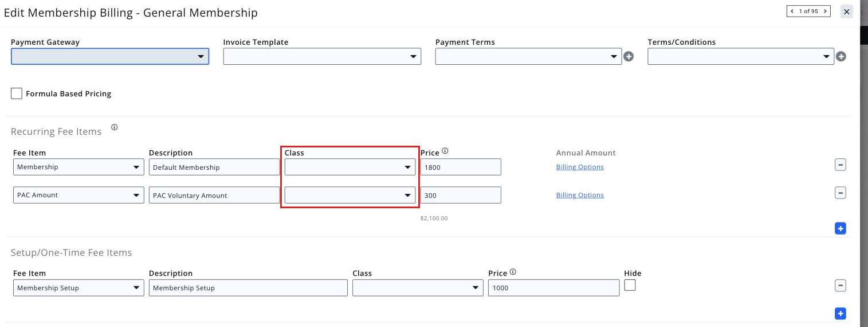Remove the Membership Setup fee row

tap(840, 285)
